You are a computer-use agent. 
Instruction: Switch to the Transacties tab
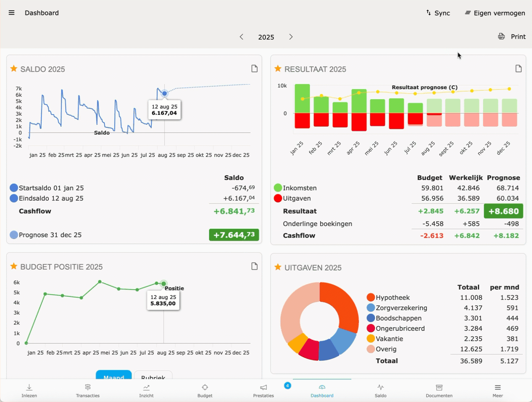(x=87, y=390)
